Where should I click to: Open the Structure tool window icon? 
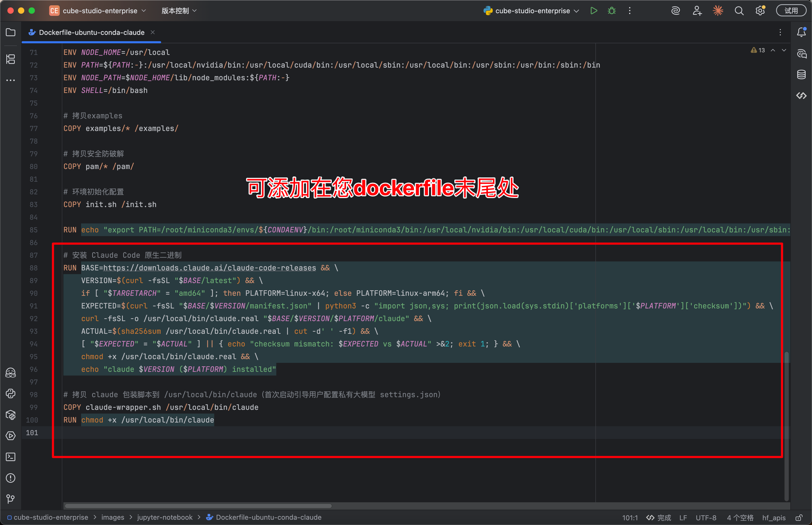coord(11,59)
